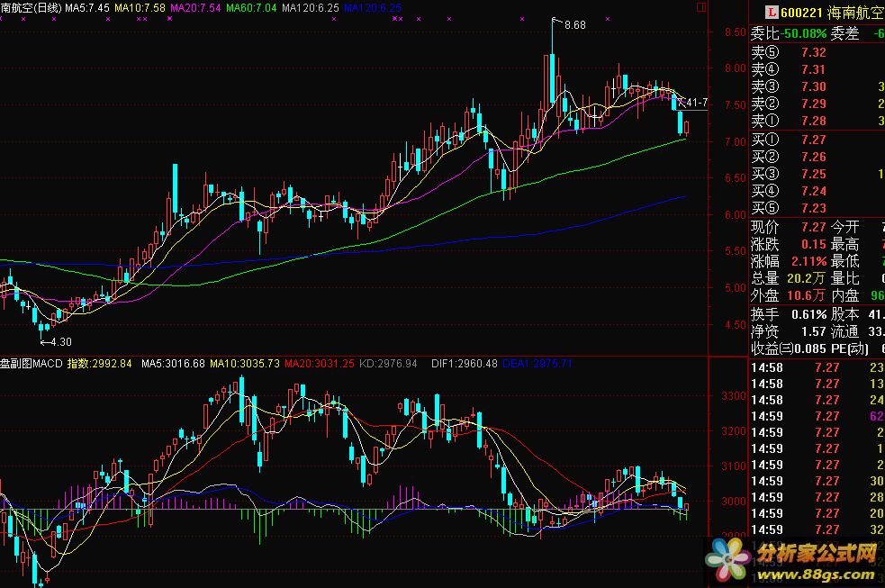
Task: Select the 卖④ price 7.31
Action: pyautogui.click(x=814, y=69)
